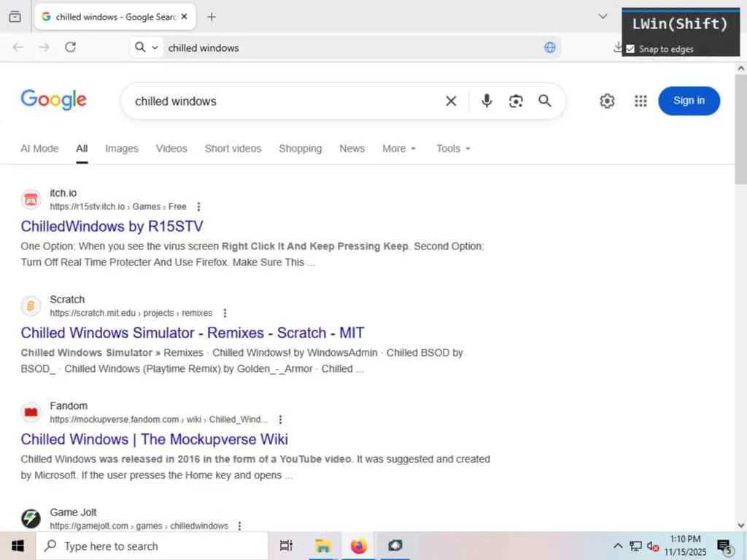Open more options for Scratch result
Viewport: 747px width, 560px height.
[x=225, y=313]
